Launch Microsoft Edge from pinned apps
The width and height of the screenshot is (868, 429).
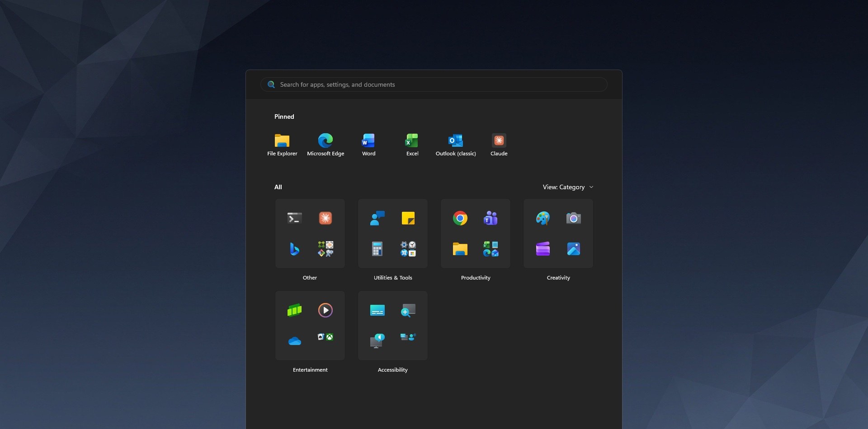(x=325, y=145)
